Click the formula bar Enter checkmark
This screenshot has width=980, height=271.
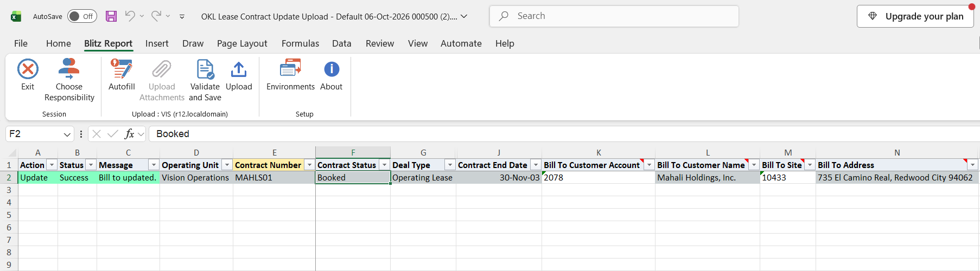(x=113, y=134)
